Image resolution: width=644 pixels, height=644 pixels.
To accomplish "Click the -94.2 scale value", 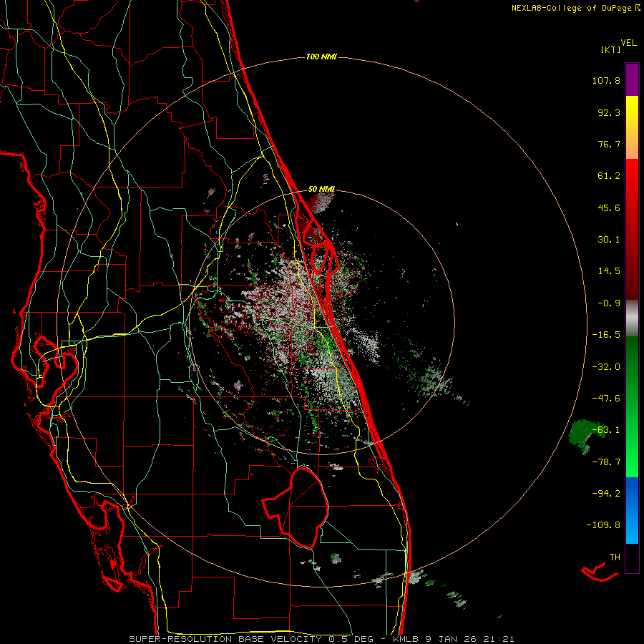I will click(606, 493).
